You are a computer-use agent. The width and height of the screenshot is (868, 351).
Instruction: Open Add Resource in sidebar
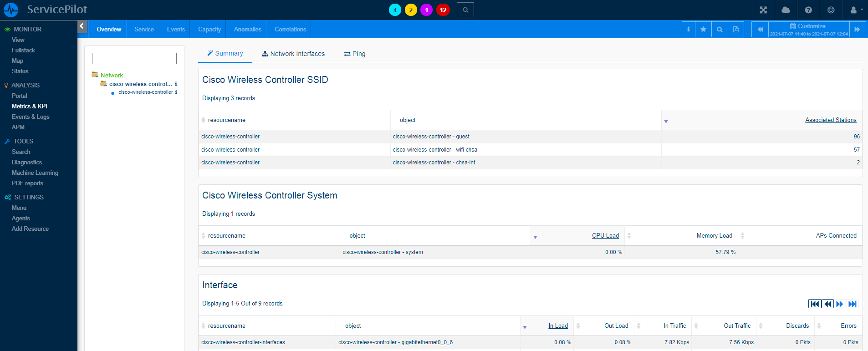tap(30, 229)
